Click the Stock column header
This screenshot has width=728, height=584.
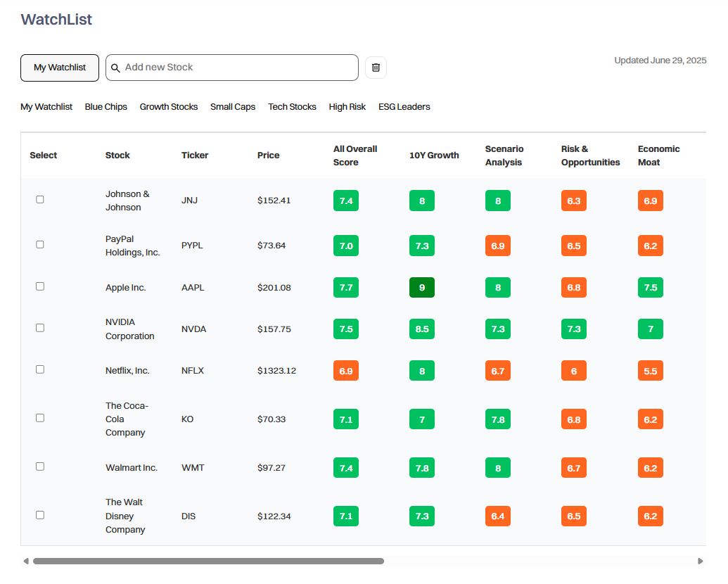click(117, 155)
